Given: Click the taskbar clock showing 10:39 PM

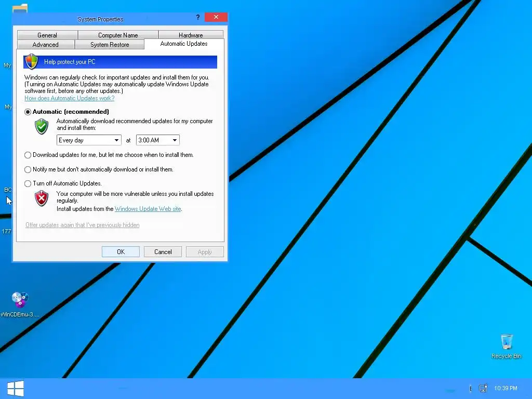Looking at the screenshot, I should [506, 388].
